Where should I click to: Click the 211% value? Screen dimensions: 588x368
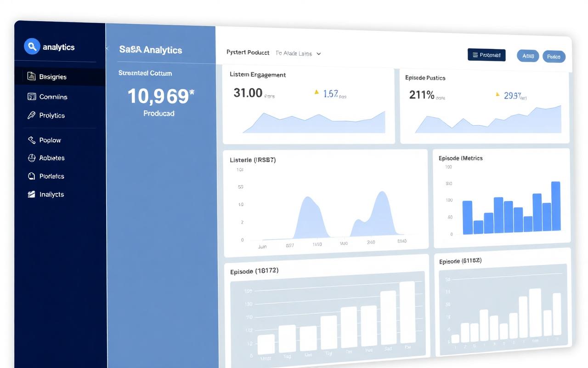click(422, 95)
